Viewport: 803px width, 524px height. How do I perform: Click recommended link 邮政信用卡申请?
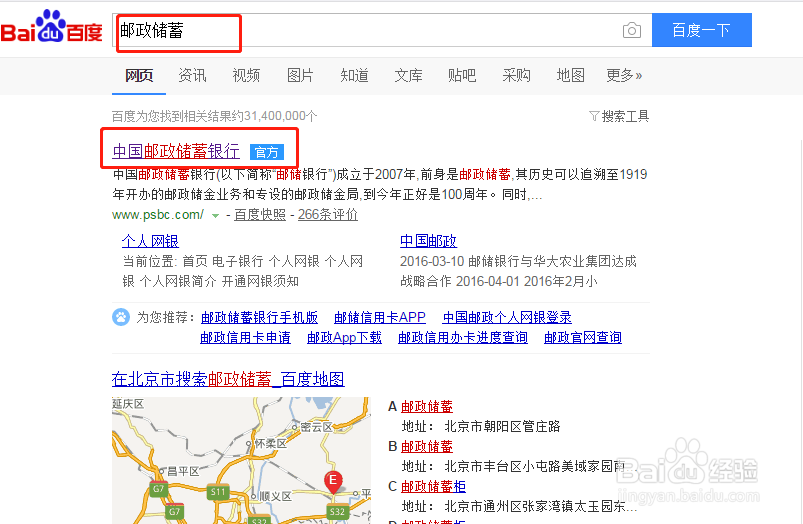pyautogui.click(x=245, y=338)
